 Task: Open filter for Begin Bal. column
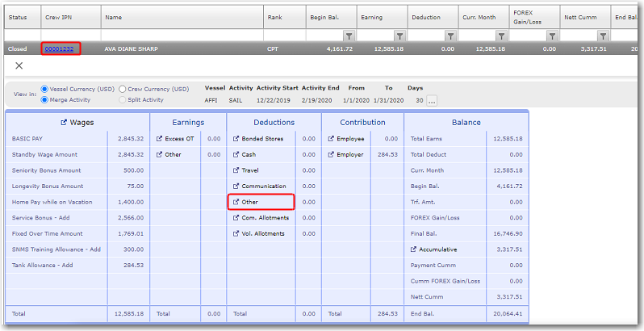349,36
